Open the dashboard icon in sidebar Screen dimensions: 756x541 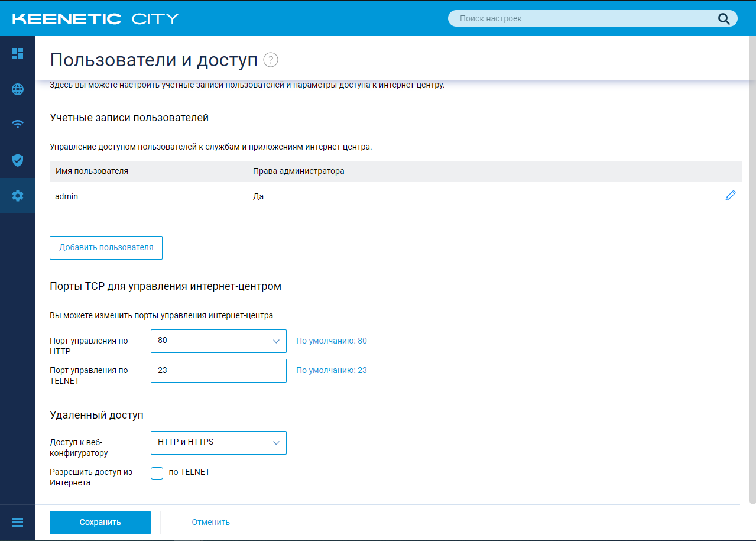click(18, 54)
